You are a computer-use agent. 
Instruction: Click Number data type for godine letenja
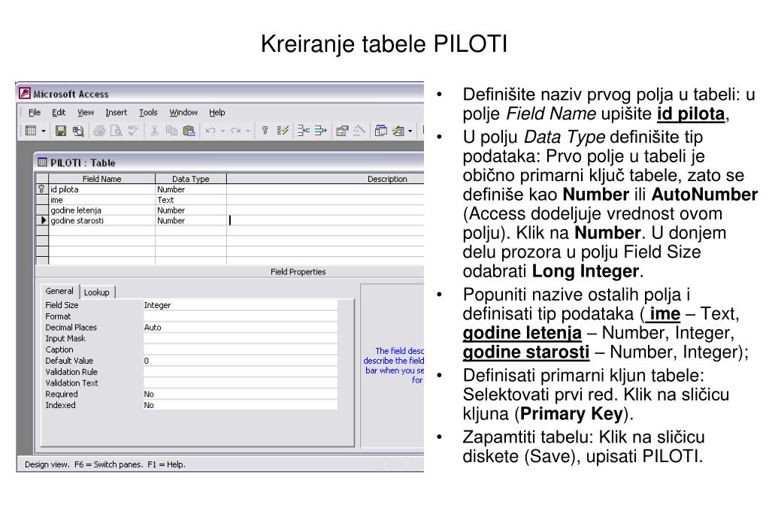(x=191, y=210)
